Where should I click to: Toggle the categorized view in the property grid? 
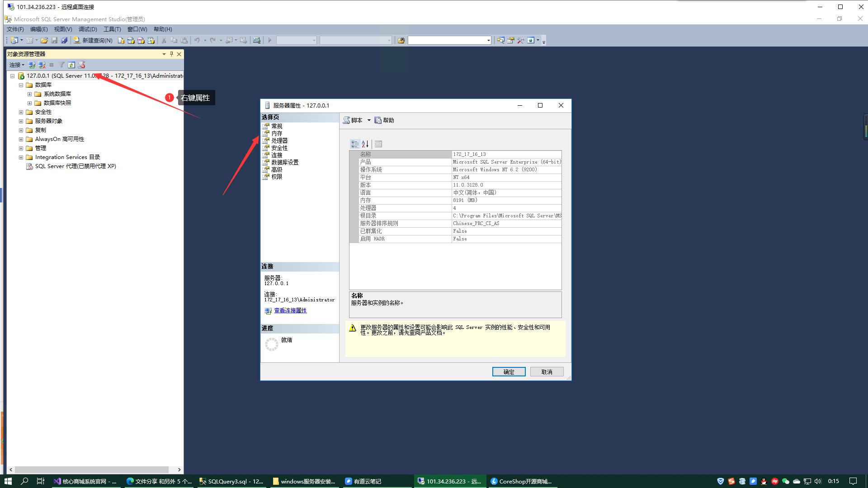[x=355, y=144]
